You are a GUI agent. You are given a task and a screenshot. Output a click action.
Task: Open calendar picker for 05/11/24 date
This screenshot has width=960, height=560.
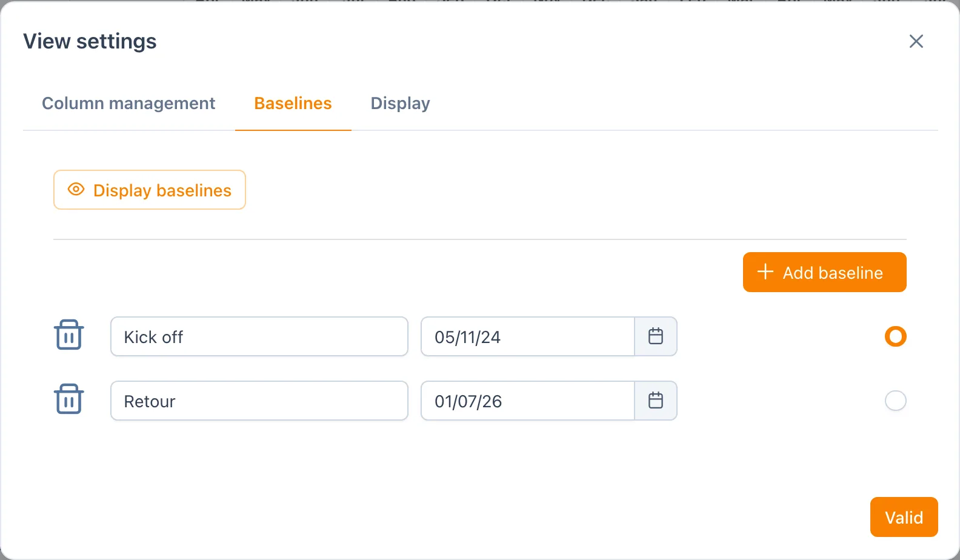click(x=656, y=336)
